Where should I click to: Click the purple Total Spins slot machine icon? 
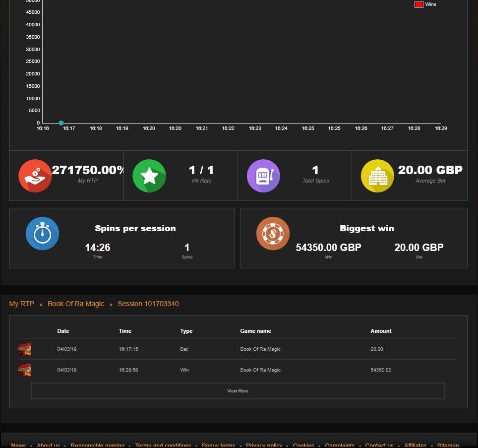(263, 176)
